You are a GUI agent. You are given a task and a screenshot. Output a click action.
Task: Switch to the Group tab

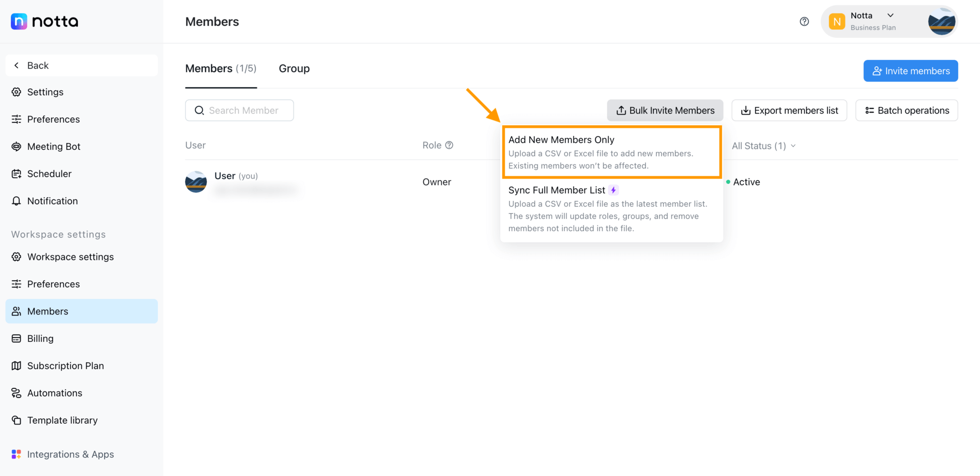pos(294,69)
